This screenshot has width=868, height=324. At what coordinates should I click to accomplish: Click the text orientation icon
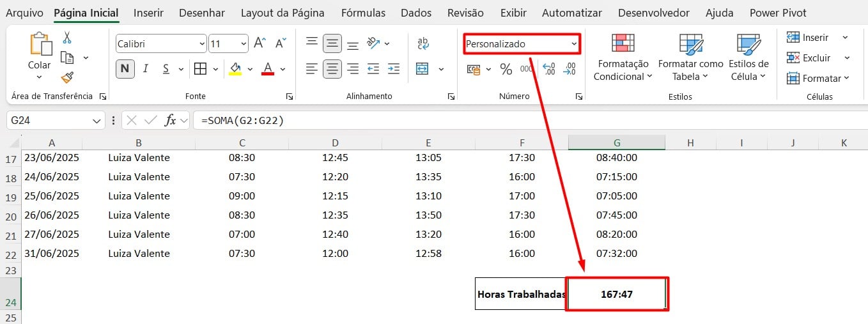[374, 43]
